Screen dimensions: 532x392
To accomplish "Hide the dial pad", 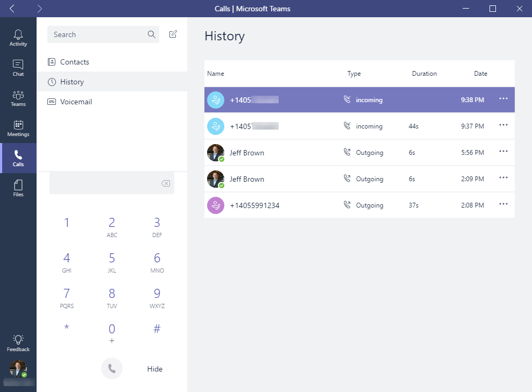I will coord(155,369).
